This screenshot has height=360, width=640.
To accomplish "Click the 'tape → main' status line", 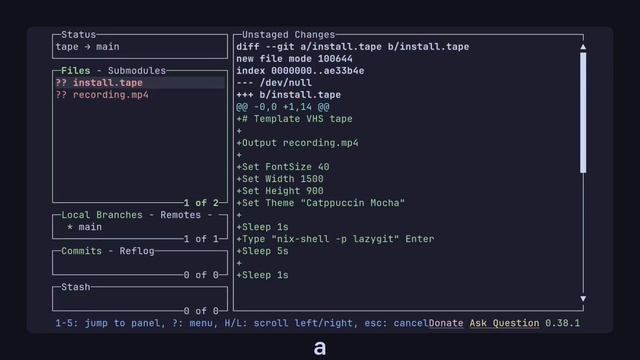I will coord(88,47).
